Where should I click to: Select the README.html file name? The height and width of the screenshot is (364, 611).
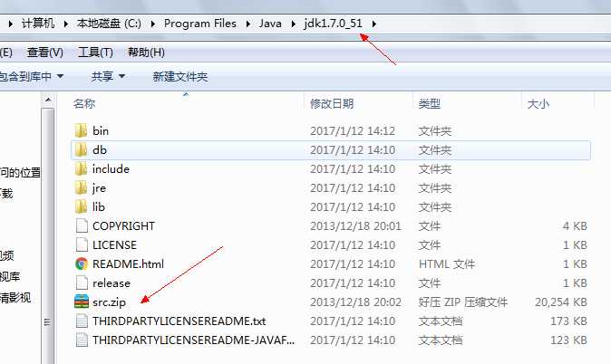tap(128, 264)
